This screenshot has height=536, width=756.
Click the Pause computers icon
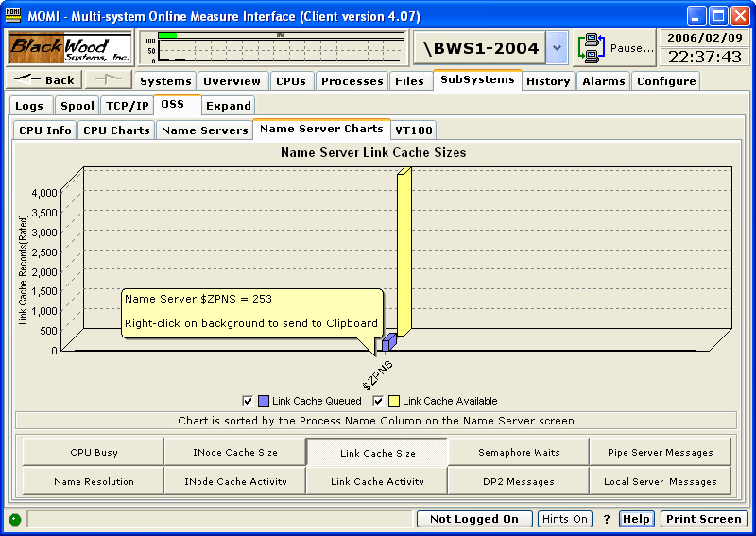tap(593, 48)
